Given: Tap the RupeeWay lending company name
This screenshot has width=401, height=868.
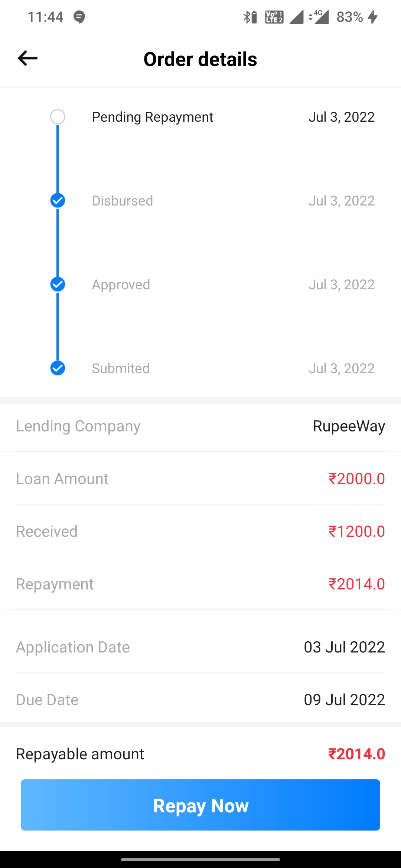Looking at the screenshot, I should tap(349, 426).
